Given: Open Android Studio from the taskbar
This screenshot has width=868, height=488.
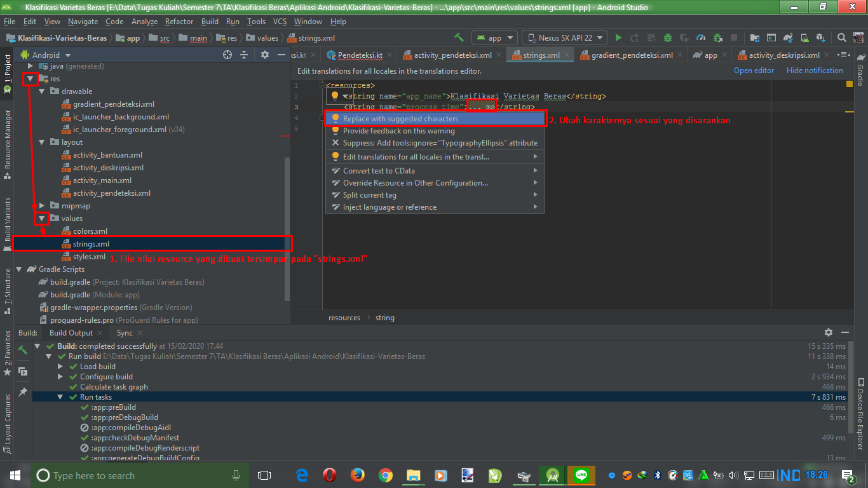Looking at the screenshot, I should (552, 475).
